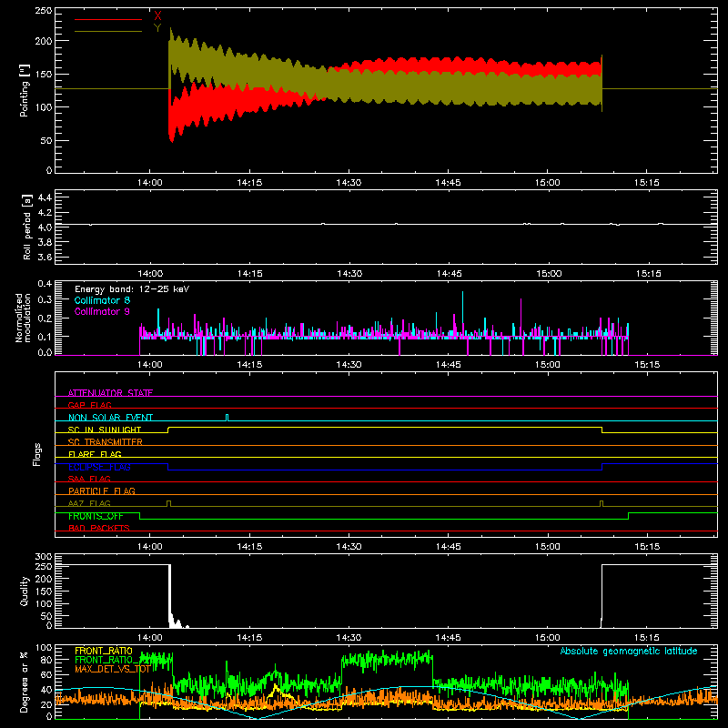This screenshot has height=728, width=728.
Task: Click the 4.4 value on the Roll period axis
Action: 44,197
